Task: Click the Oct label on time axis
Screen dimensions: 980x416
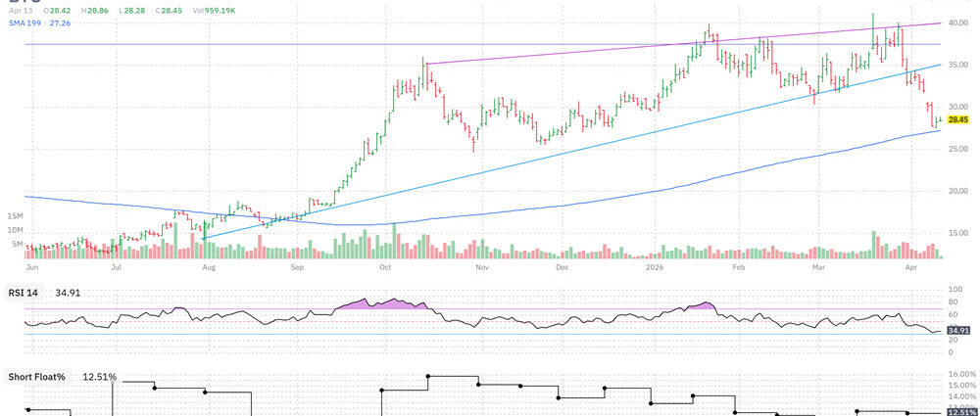Action: [386, 265]
